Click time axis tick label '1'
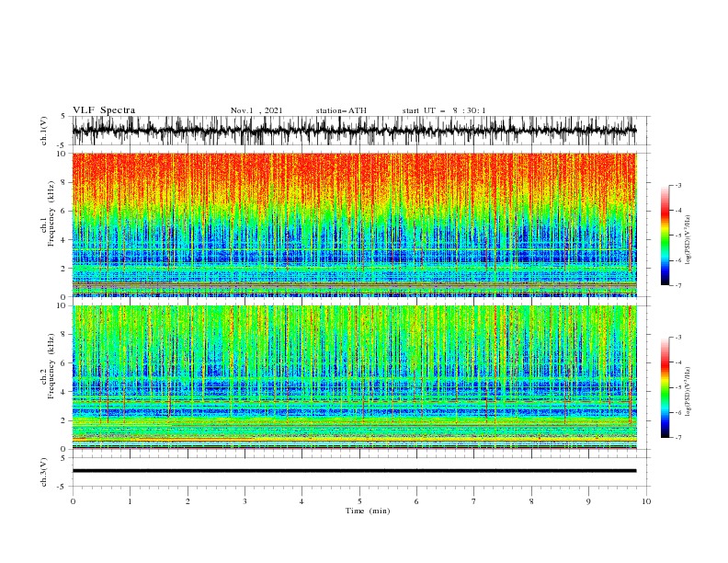The image size is (728, 563). (130, 501)
